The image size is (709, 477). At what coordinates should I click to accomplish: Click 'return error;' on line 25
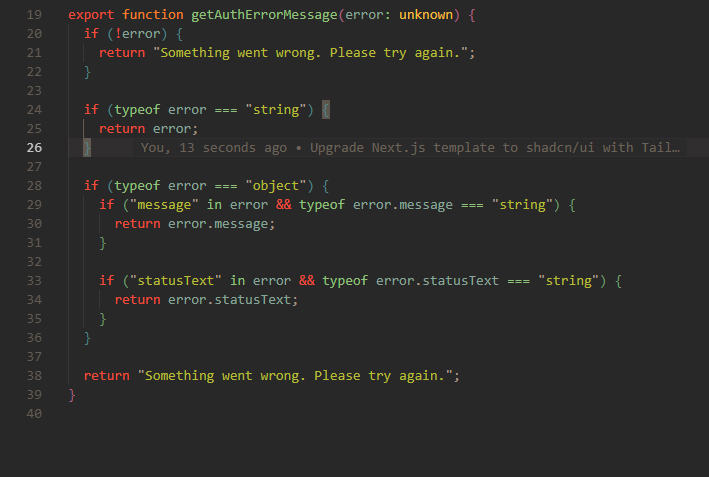(x=148, y=129)
